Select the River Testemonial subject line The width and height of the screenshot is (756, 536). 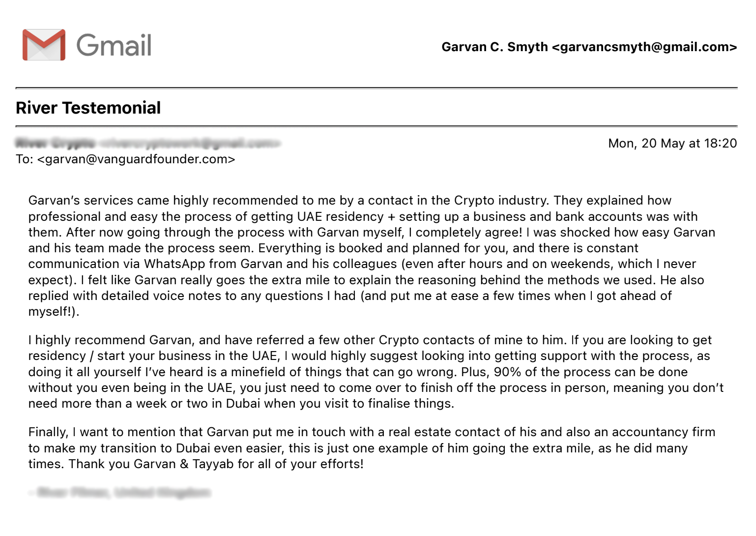pos(88,108)
